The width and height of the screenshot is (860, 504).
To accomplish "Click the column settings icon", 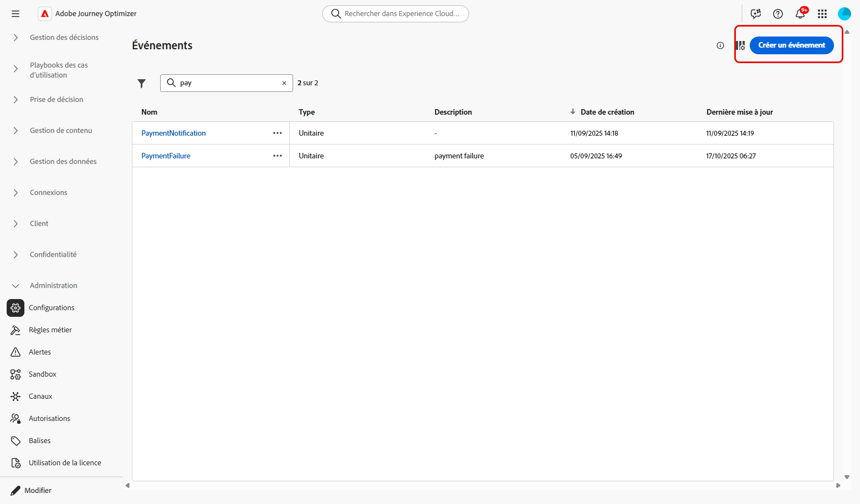I will click(740, 45).
